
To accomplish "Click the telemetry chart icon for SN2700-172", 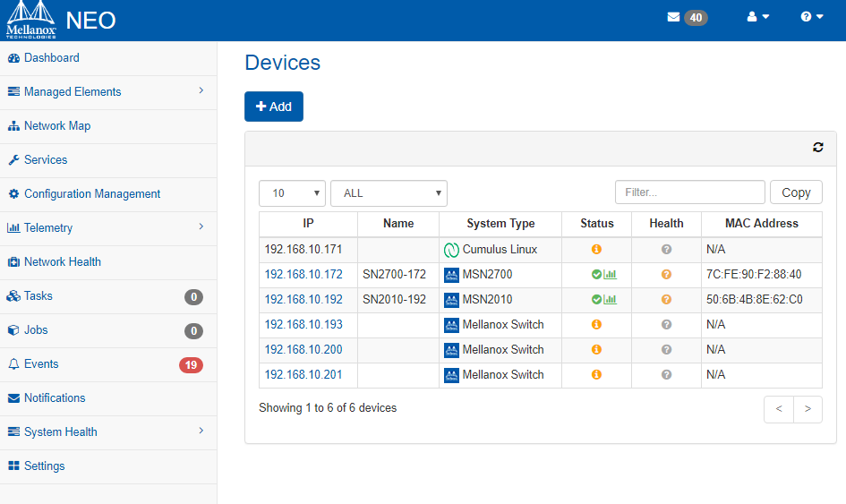I will (x=611, y=275).
